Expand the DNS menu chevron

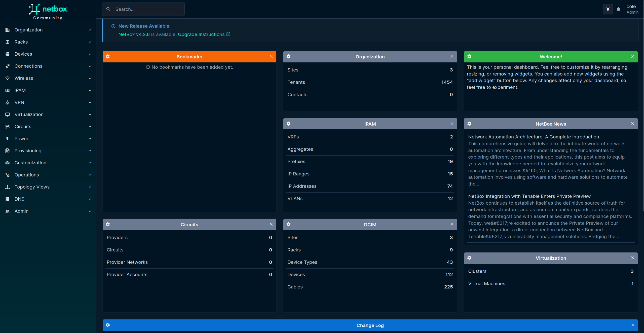coord(90,199)
